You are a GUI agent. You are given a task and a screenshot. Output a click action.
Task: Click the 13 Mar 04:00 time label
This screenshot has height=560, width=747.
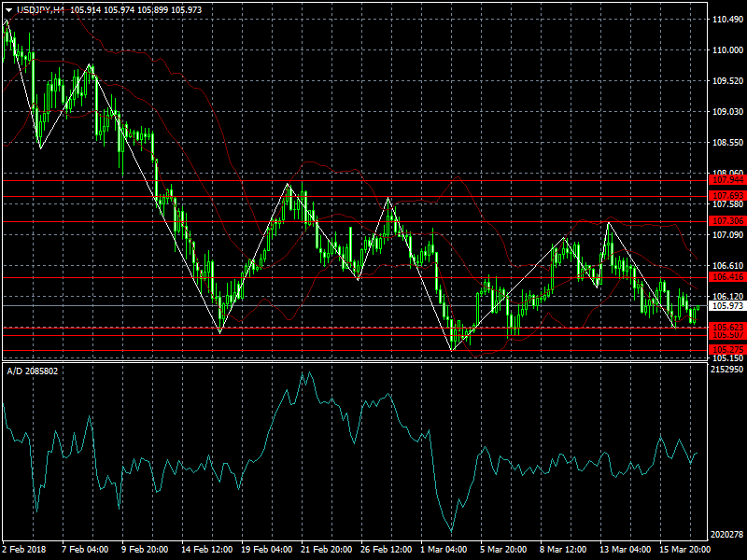click(625, 550)
